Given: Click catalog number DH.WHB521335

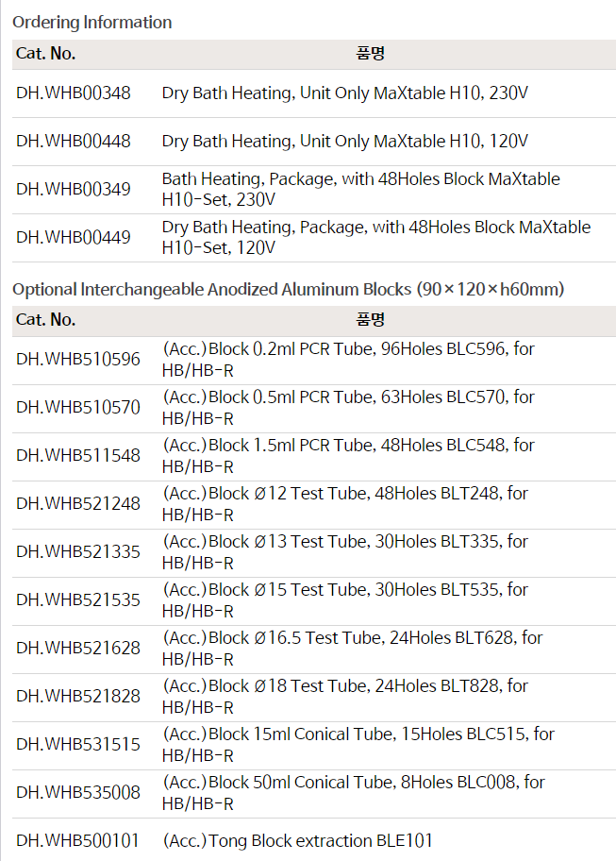Looking at the screenshot, I should [x=78, y=552].
